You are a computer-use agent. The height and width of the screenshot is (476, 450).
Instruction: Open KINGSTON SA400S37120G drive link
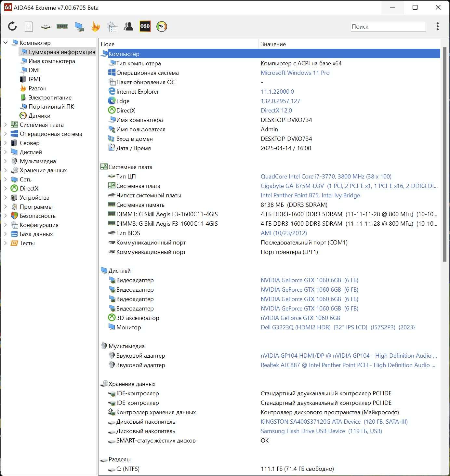click(x=334, y=421)
